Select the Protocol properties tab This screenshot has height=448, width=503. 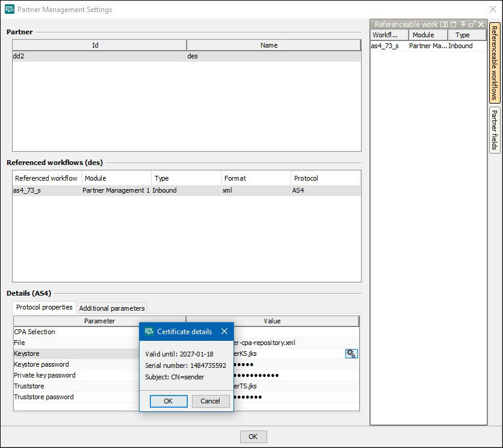44,308
